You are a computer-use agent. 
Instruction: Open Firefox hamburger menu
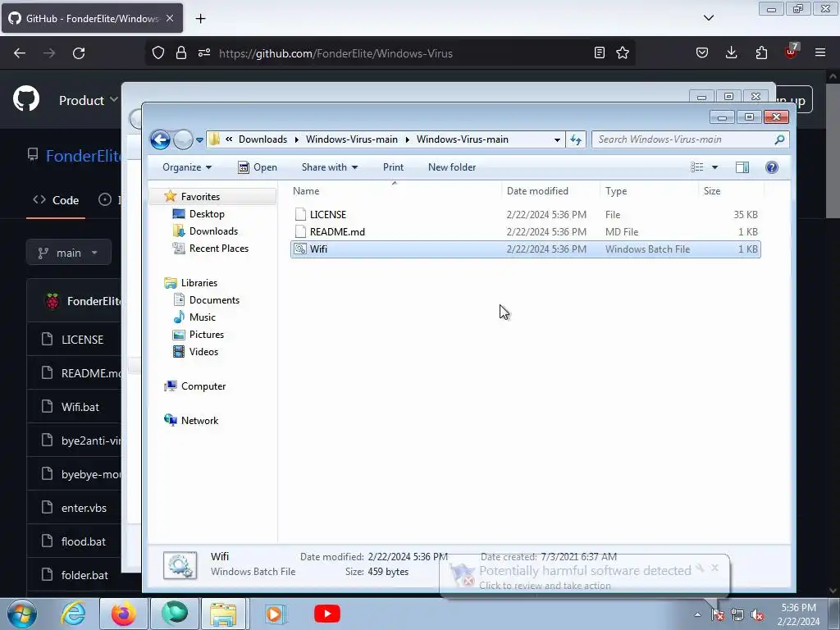click(820, 52)
